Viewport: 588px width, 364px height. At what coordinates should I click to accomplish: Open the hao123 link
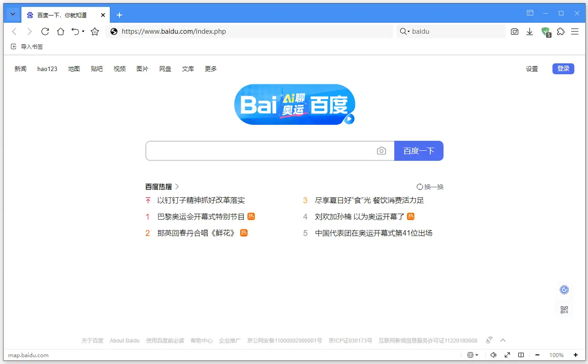pyautogui.click(x=47, y=69)
